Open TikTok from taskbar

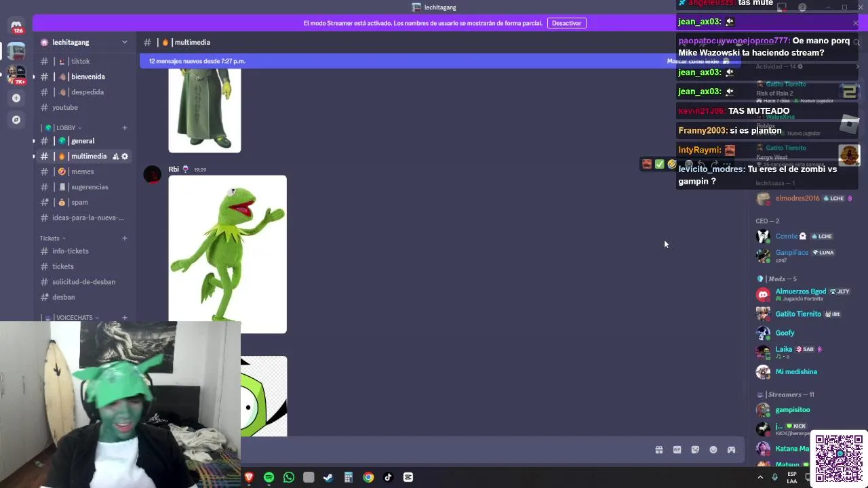click(x=388, y=477)
